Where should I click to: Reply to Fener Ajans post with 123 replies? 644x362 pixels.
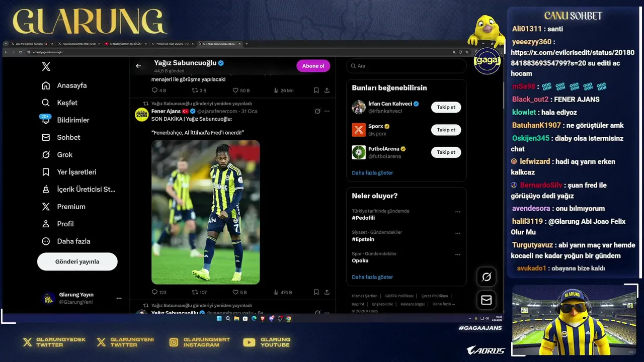[159, 292]
